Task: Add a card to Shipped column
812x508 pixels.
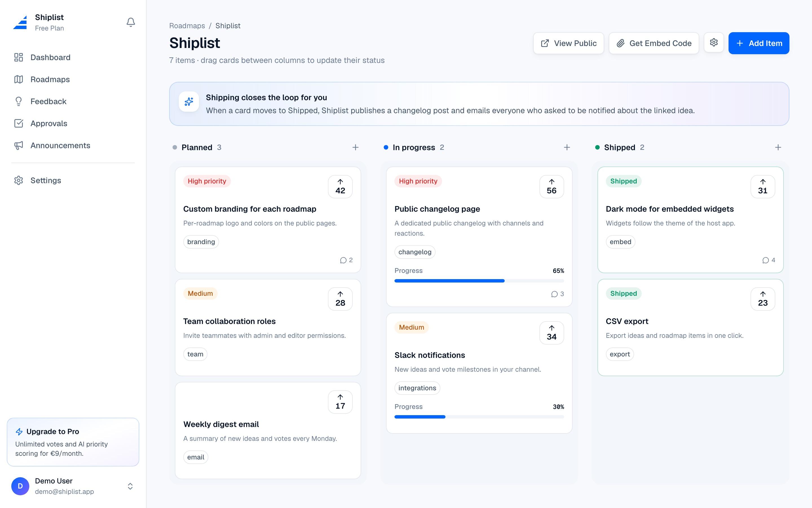Action: (778, 147)
